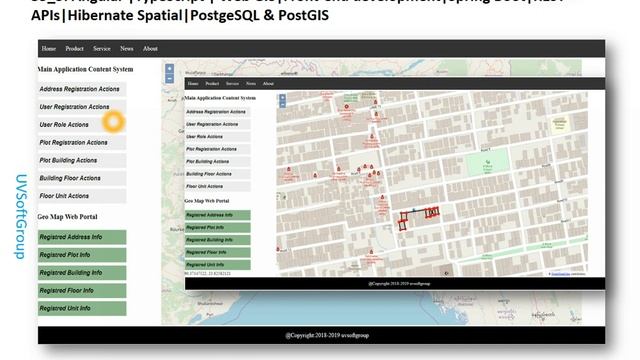Open Floor Unit Actions in front window
The height and width of the screenshot is (360, 640).
tap(218, 187)
